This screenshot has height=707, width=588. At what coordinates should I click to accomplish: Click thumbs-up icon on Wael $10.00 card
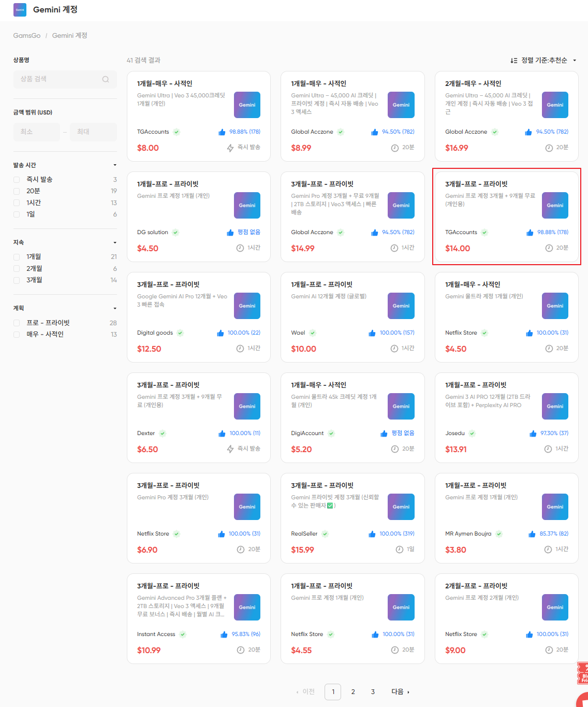tap(372, 333)
